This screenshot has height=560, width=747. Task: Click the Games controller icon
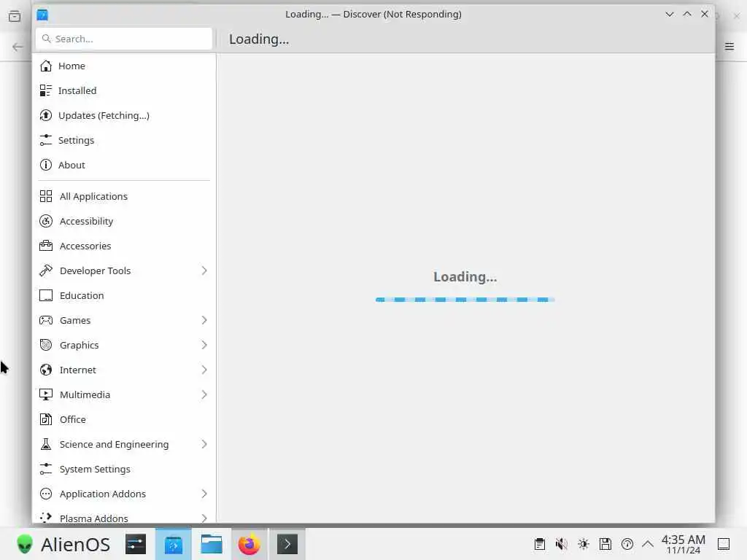(x=46, y=320)
